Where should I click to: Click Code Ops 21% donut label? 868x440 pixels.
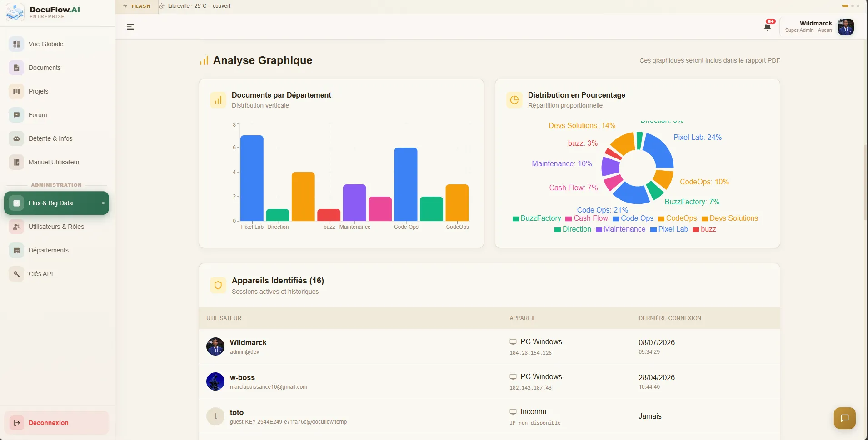click(602, 210)
